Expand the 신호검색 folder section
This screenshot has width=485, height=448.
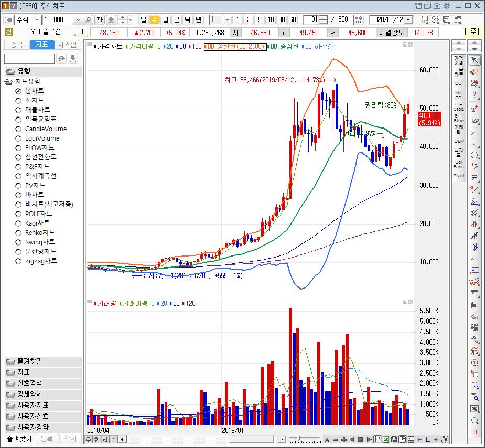pyautogui.click(x=44, y=383)
